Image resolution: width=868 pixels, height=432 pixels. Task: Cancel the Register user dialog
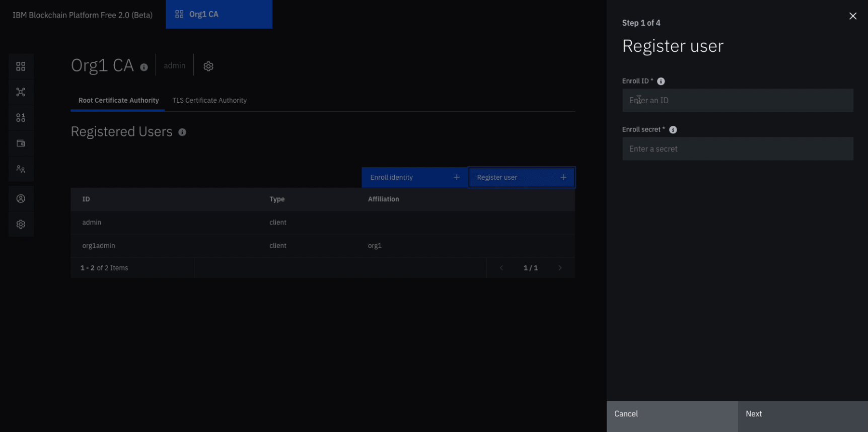[x=672, y=416]
